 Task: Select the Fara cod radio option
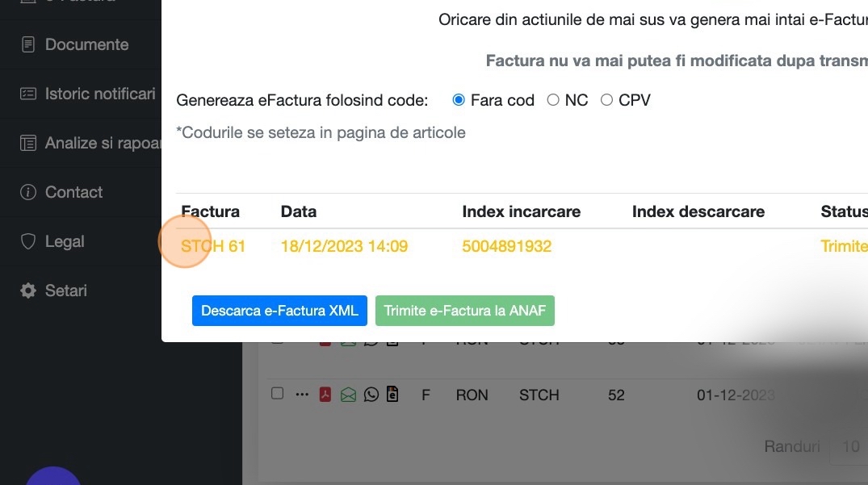459,100
